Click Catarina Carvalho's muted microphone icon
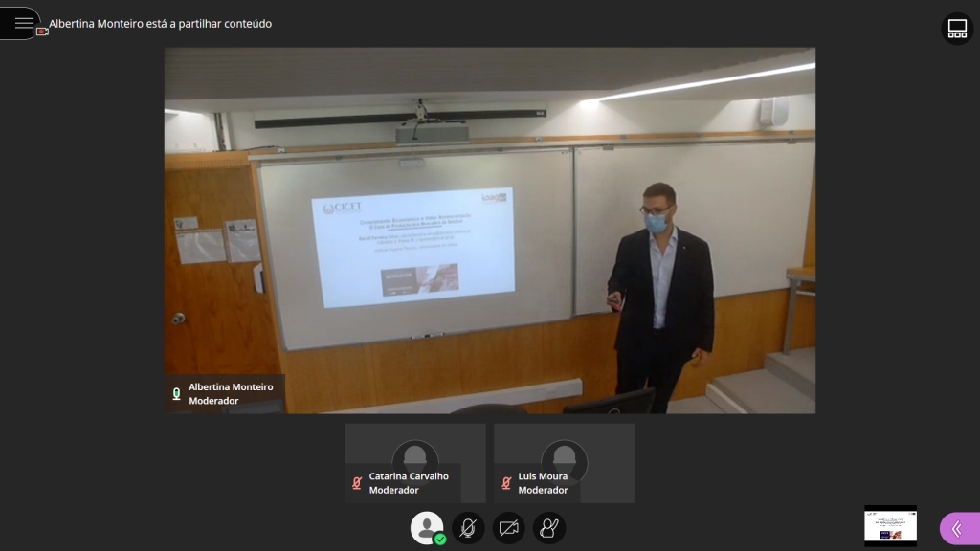The image size is (980, 551). pos(357,483)
